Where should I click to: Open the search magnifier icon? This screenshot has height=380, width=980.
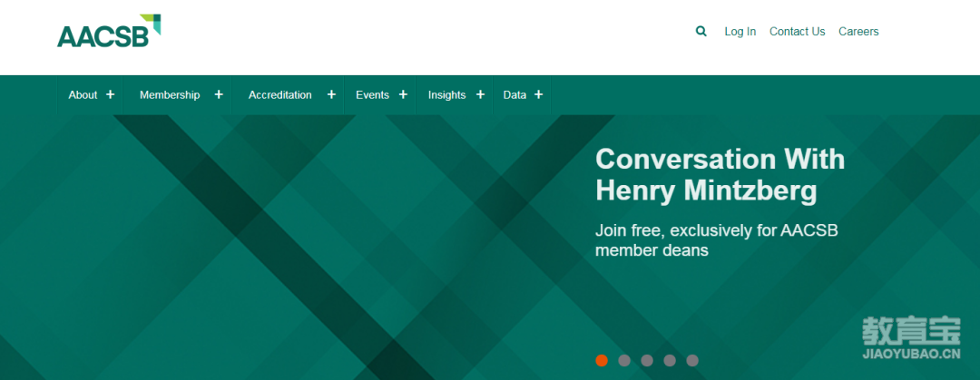(701, 31)
